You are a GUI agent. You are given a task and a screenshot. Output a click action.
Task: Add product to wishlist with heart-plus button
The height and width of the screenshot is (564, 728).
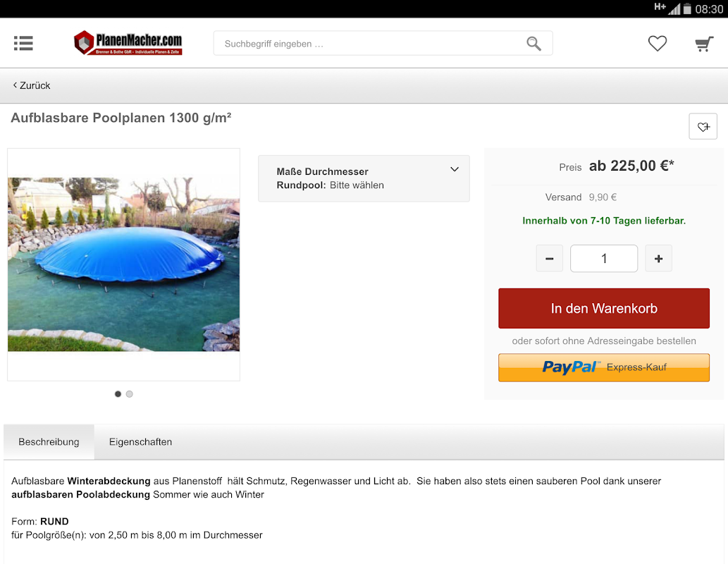tap(703, 126)
